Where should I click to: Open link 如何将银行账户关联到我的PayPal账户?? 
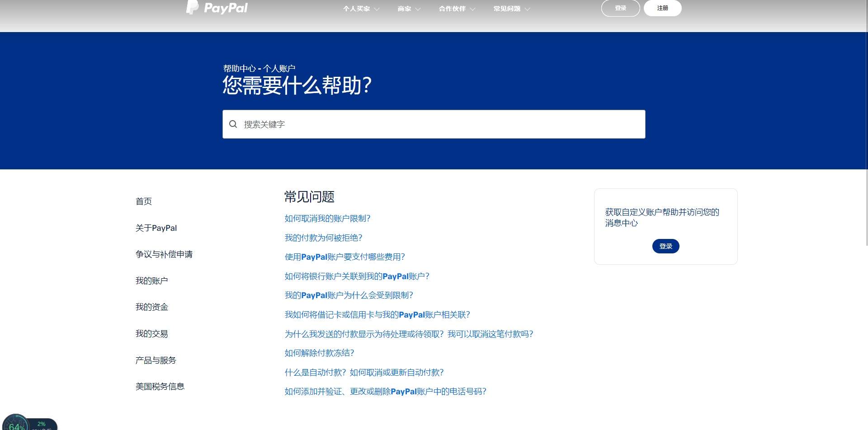357,276
